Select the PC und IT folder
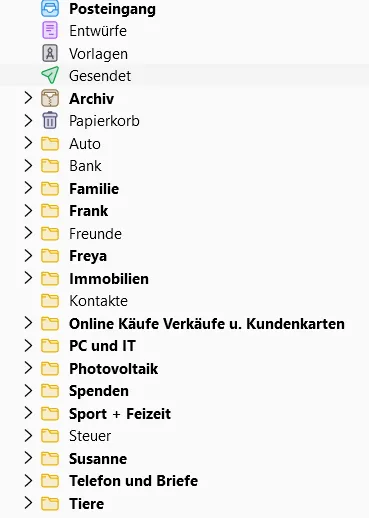 coord(102,346)
